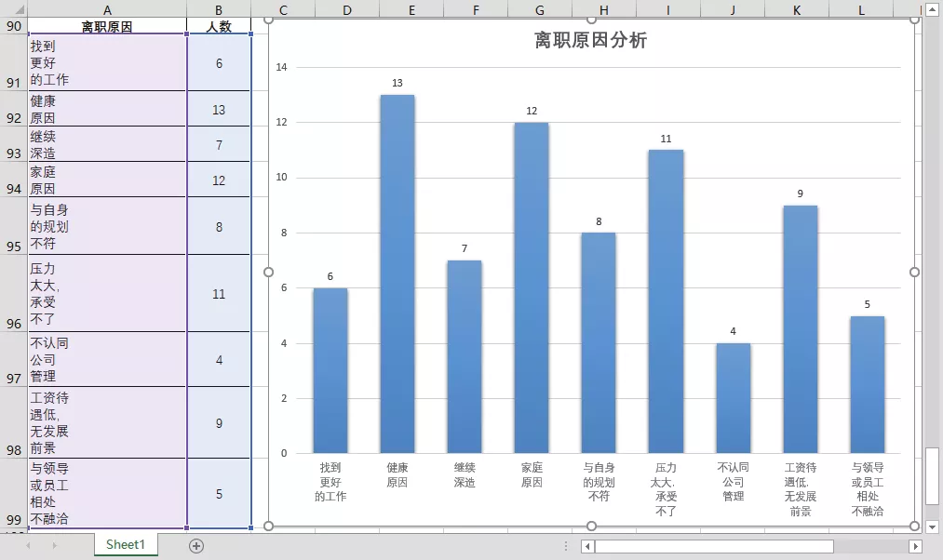Click the chart's bottom-right corner handle
Image resolution: width=943 pixels, height=560 pixels.
pos(915,526)
